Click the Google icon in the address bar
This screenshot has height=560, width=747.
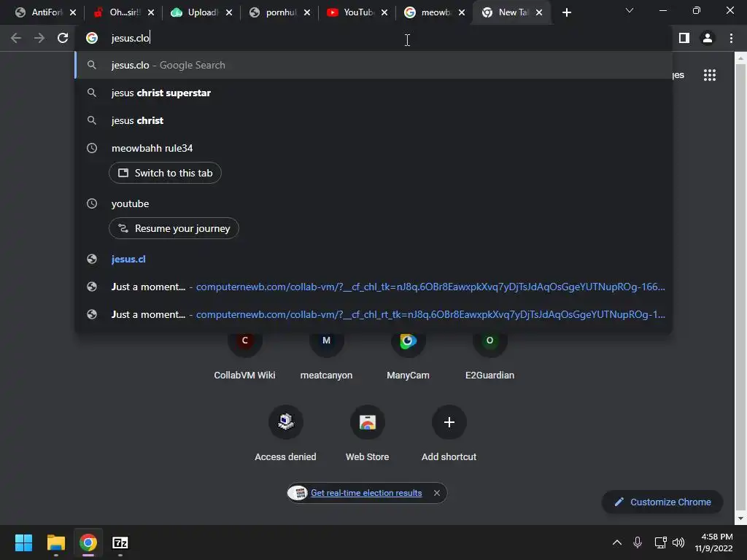92,38
